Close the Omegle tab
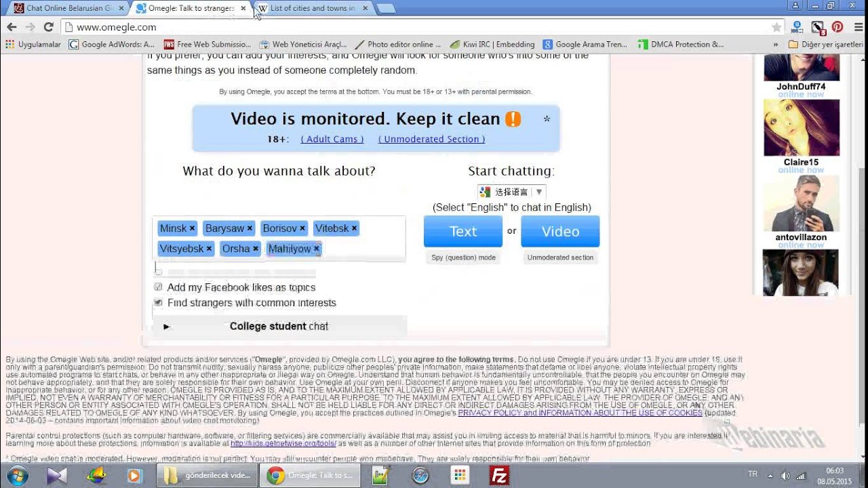This screenshot has height=488, width=868. pyautogui.click(x=243, y=8)
